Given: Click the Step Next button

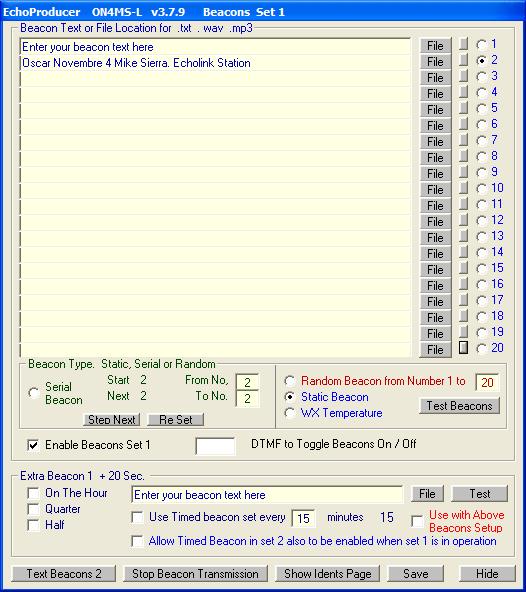Looking at the screenshot, I should 112,419.
